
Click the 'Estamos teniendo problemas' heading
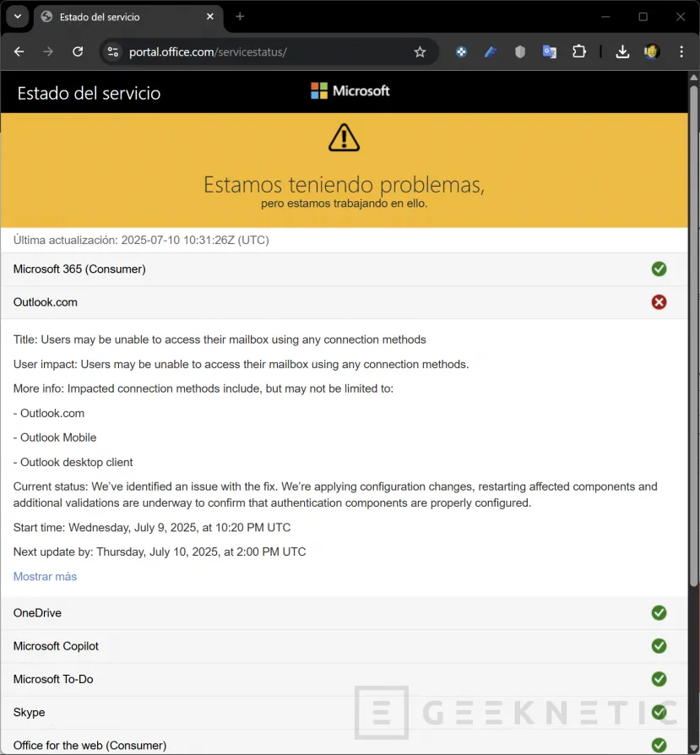tap(344, 184)
